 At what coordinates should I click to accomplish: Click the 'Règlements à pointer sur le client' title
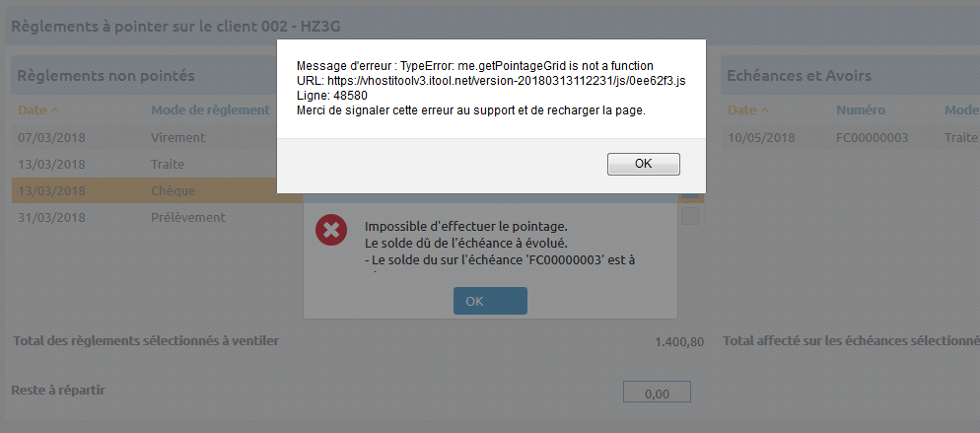pyautogui.click(x=176, y=27)
